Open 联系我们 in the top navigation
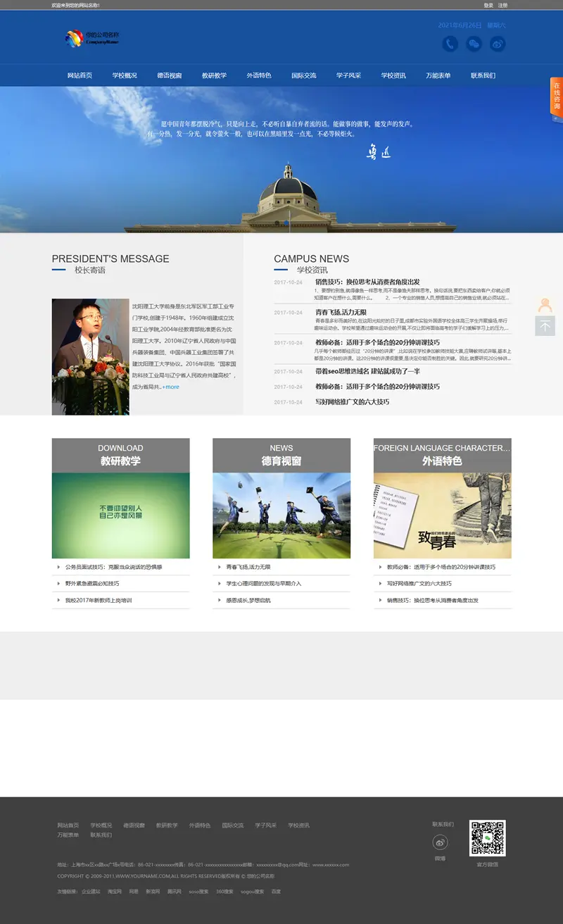 [x=483, y=75]
